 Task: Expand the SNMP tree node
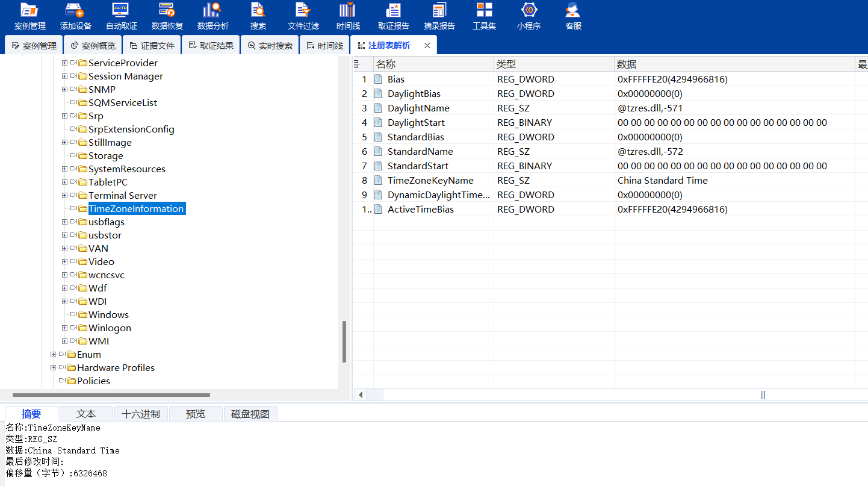click(64, 90)
